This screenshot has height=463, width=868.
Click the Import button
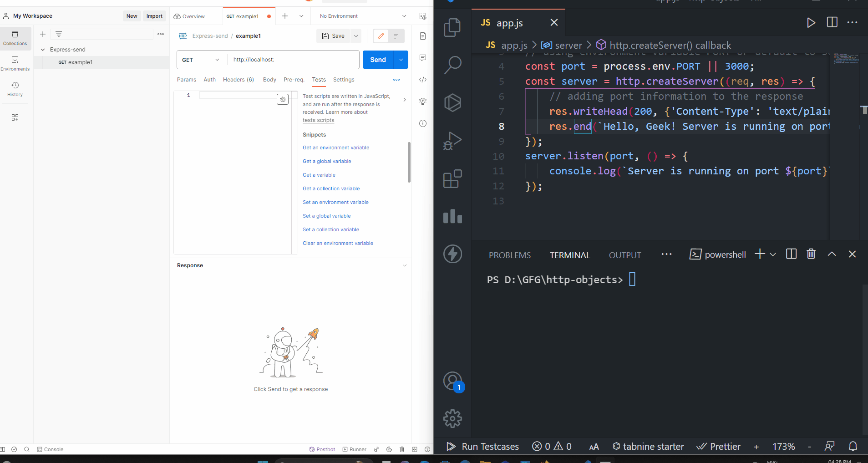point(154,16)
